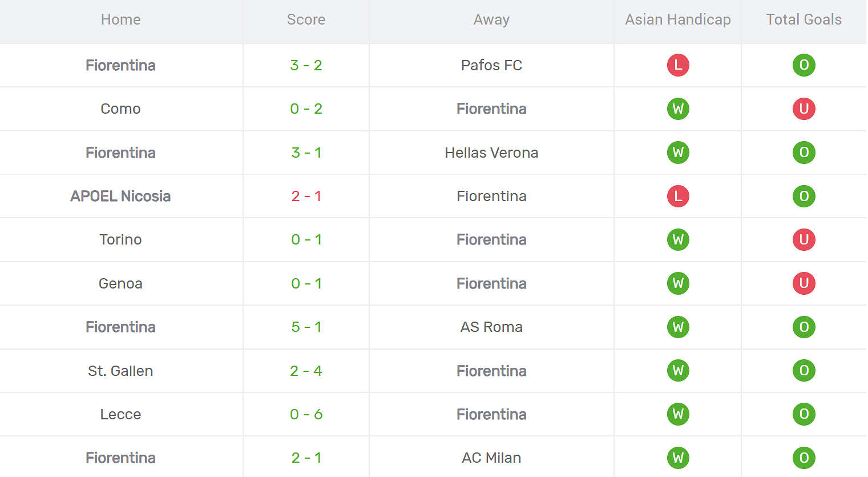This screenshot has height=477, width=868.
Task: Open the AC Milan team link
Action: 491,458
